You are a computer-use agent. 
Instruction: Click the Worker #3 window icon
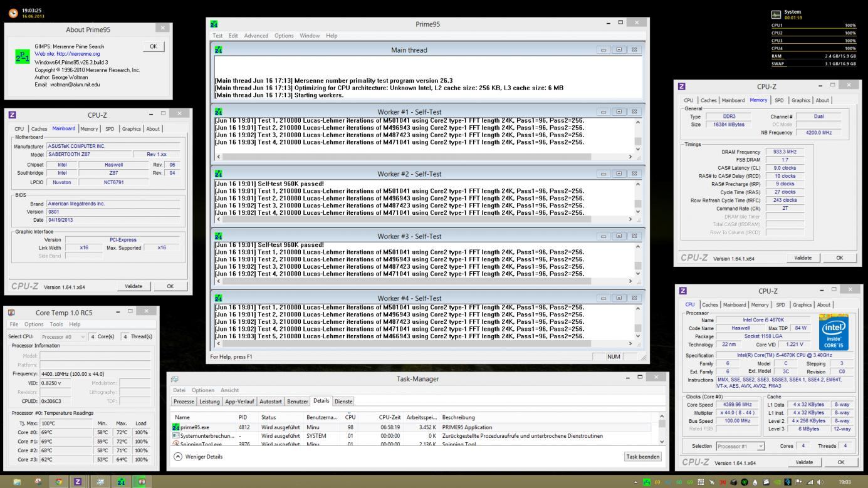(x=219, y=236)
